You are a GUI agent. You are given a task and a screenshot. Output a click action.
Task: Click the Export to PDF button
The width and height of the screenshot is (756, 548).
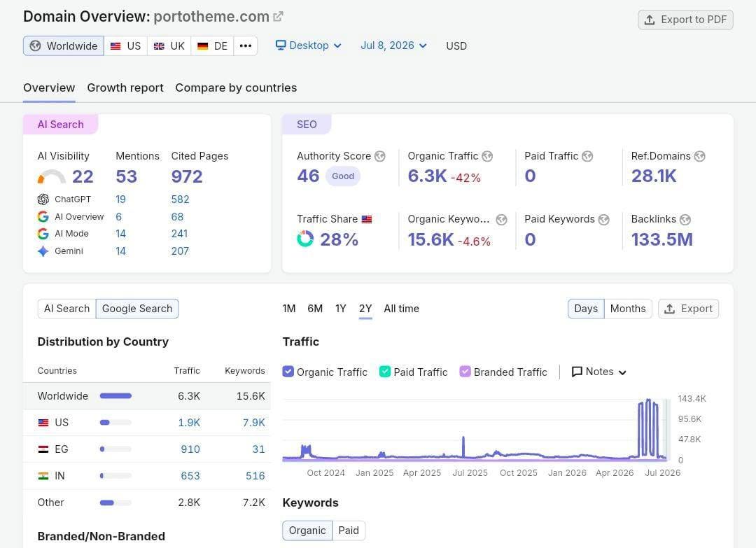[x=685, y=20]
